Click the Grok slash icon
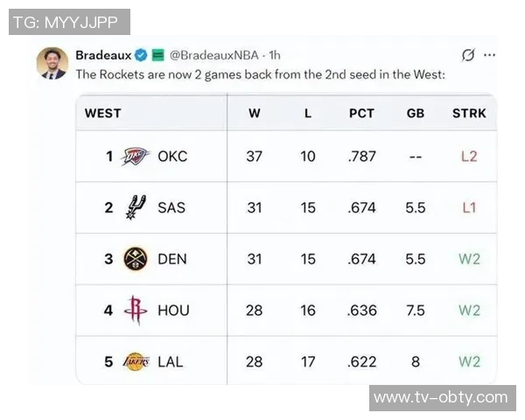The width and height of the screenshot is (525, 420). coord(468,55)
